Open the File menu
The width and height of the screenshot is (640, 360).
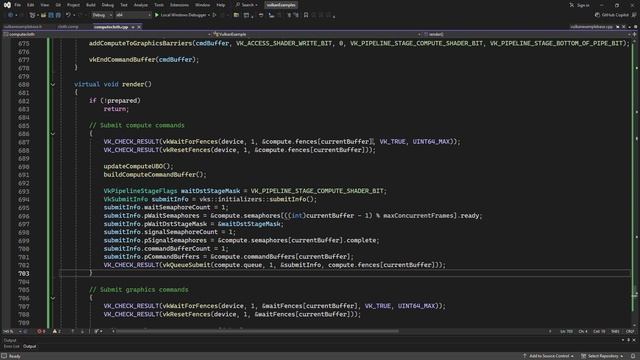[18, 5]
